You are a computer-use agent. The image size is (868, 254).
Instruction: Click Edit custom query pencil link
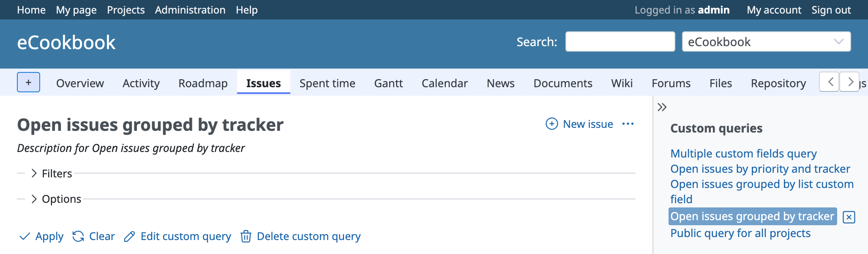177,236
